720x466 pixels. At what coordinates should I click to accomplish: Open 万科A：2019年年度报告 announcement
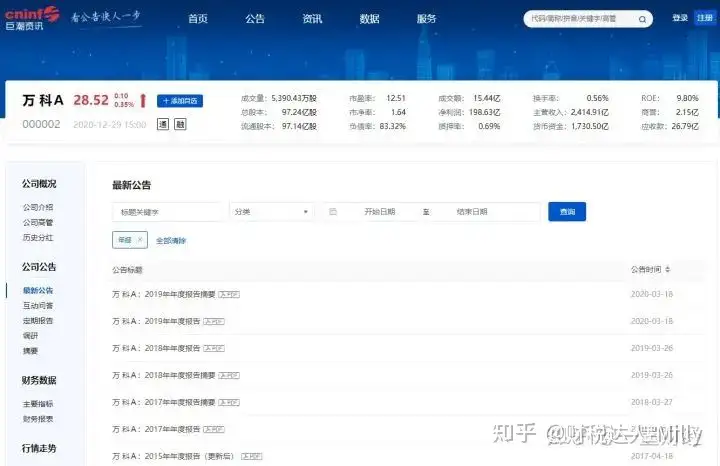[156, 321]
